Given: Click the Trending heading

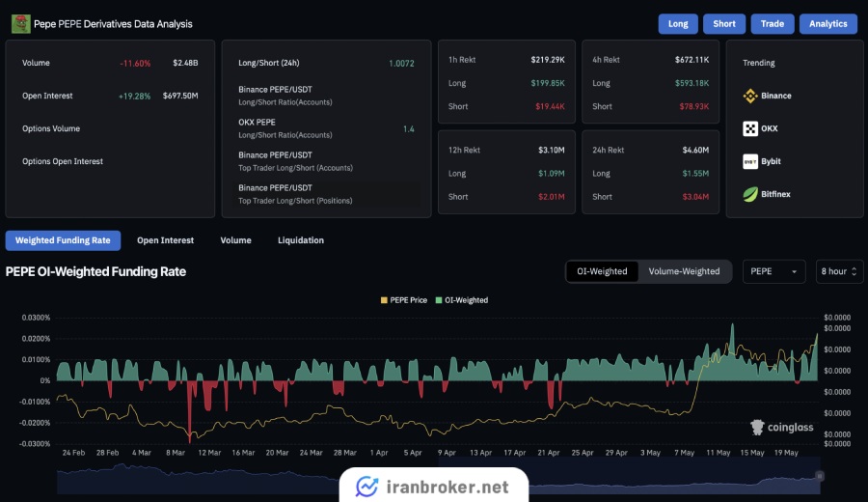Looking at the screenshot, I should (x=758, y=63).
